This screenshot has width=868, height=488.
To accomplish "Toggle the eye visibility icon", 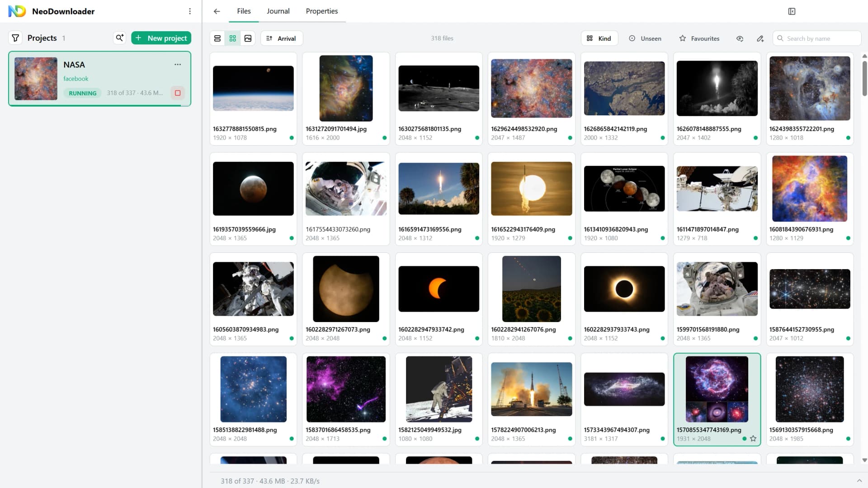I will (740, 38).
